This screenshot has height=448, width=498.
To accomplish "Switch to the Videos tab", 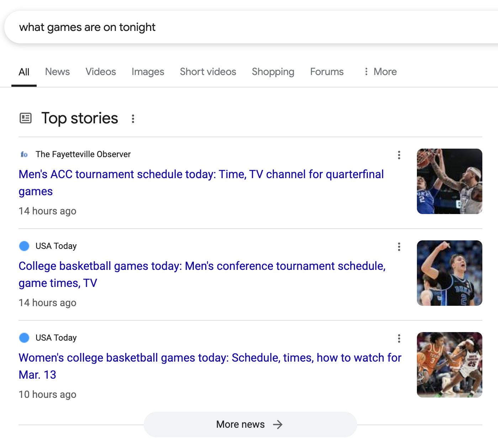I will pyautogui.click(x=100, y=72).
